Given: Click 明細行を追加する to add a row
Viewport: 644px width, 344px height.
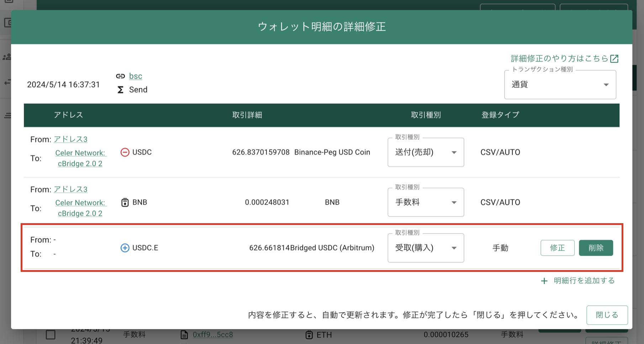Looking at the screenshot, I should pos(584,281).
